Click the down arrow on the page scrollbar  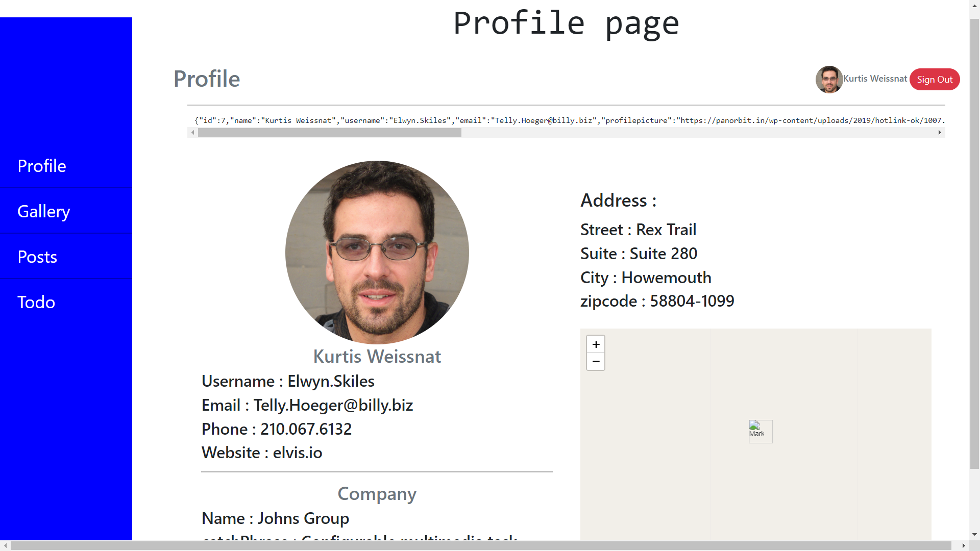click(974, 535)
